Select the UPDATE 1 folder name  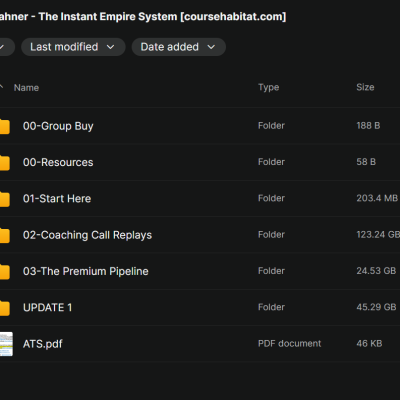tap(47, 307)
